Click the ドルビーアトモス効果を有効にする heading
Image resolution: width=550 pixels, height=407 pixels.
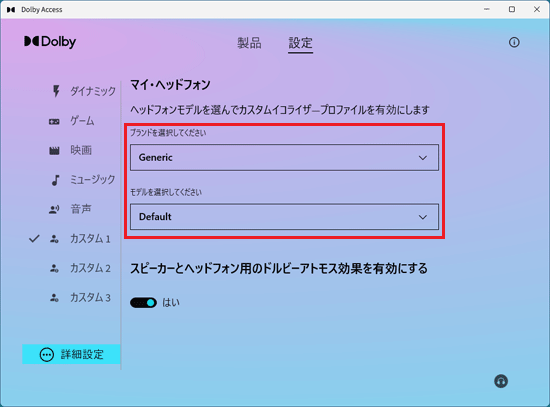tap(279, 269)
